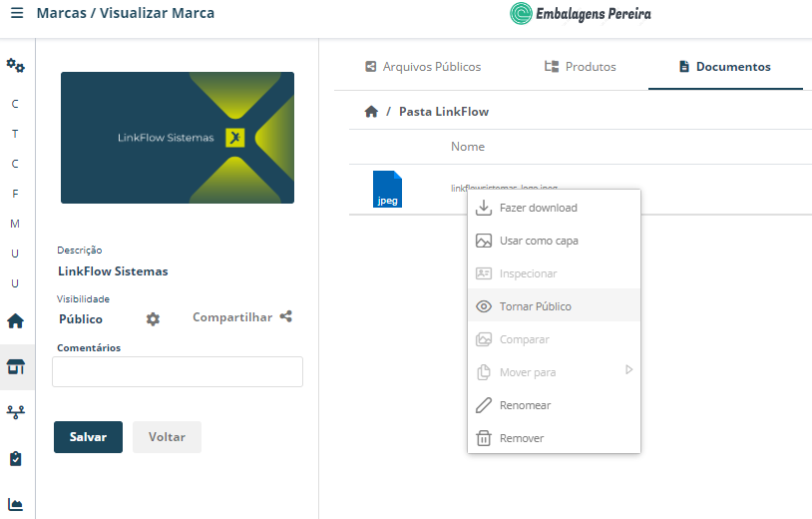This screenshot has height=519, width=812.
Task: Switch to the Arquivos Públicos tab
Action: pyautogui.click(x=423, y=67)
